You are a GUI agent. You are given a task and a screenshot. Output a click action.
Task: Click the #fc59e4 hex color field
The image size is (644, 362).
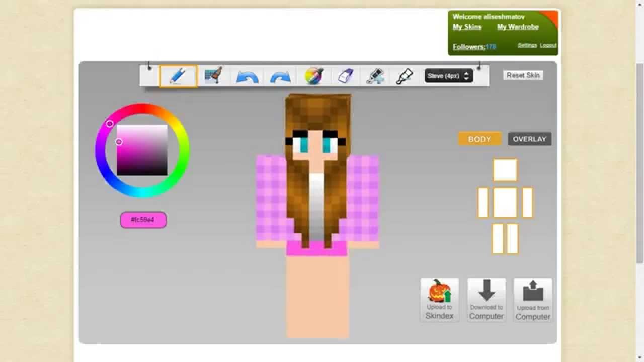coord(143,220)
